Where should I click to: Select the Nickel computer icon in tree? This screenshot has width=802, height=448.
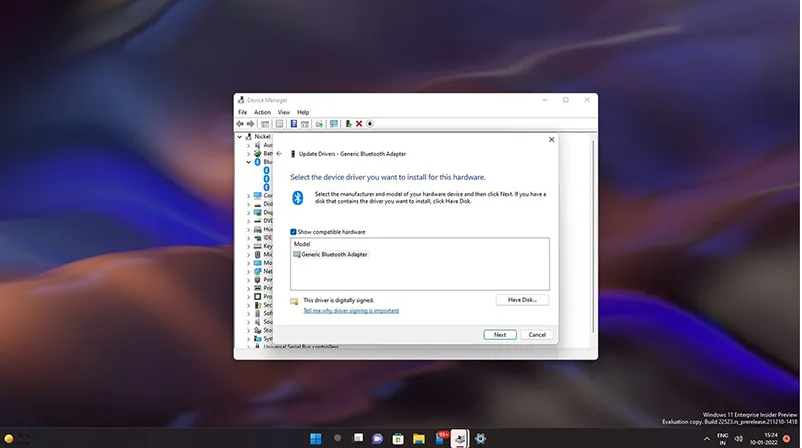click(249, 137)
